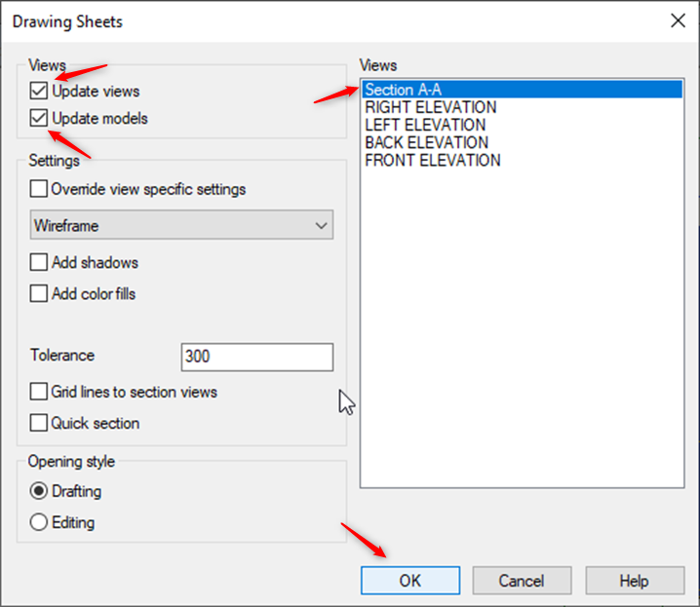Select the Drafting opening style

point(39,491)
